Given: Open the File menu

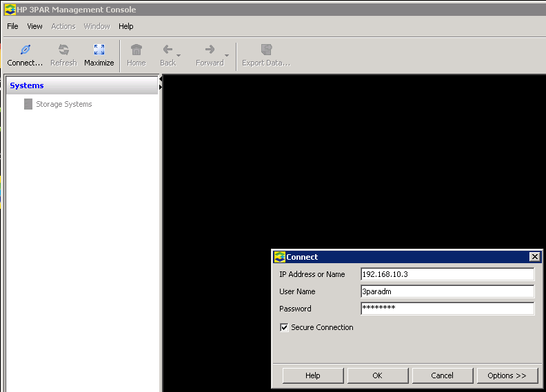Looking at the screenshot, I should (x=12, y=26).
